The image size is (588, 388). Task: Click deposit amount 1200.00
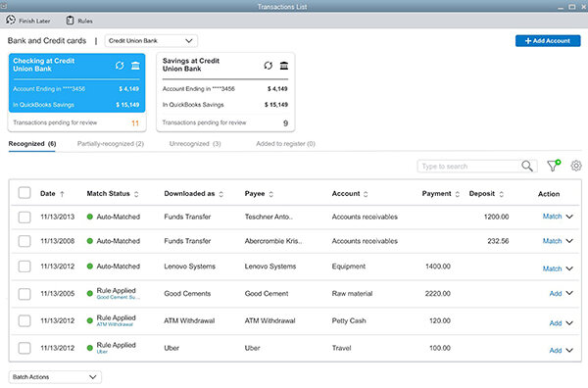tap(496, 217)
